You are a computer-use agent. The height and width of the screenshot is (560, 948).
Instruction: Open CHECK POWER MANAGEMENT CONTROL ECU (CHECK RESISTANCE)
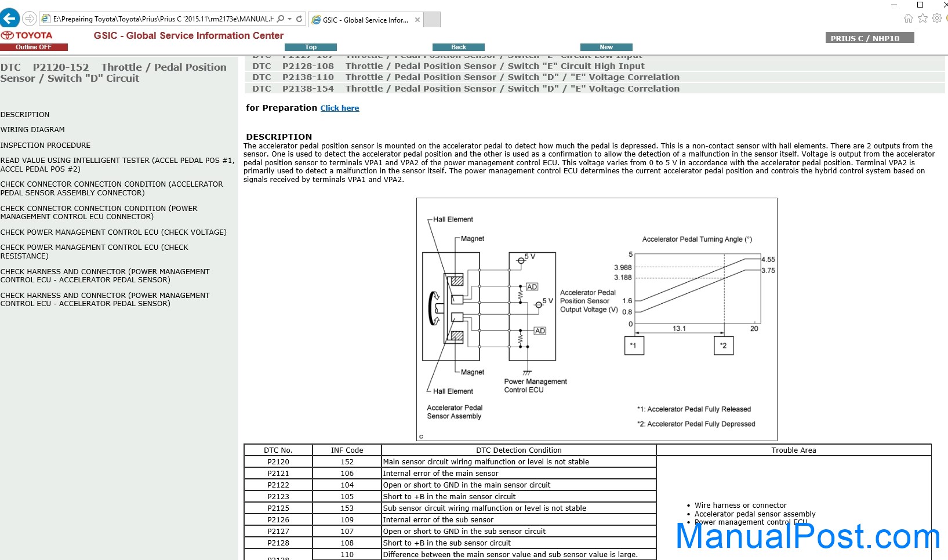(94, 252)
